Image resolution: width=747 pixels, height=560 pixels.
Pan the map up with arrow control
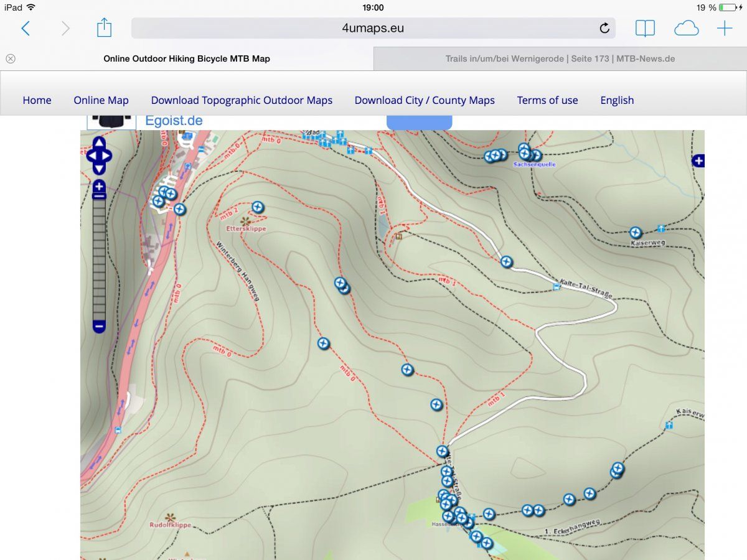pos(99,143)
